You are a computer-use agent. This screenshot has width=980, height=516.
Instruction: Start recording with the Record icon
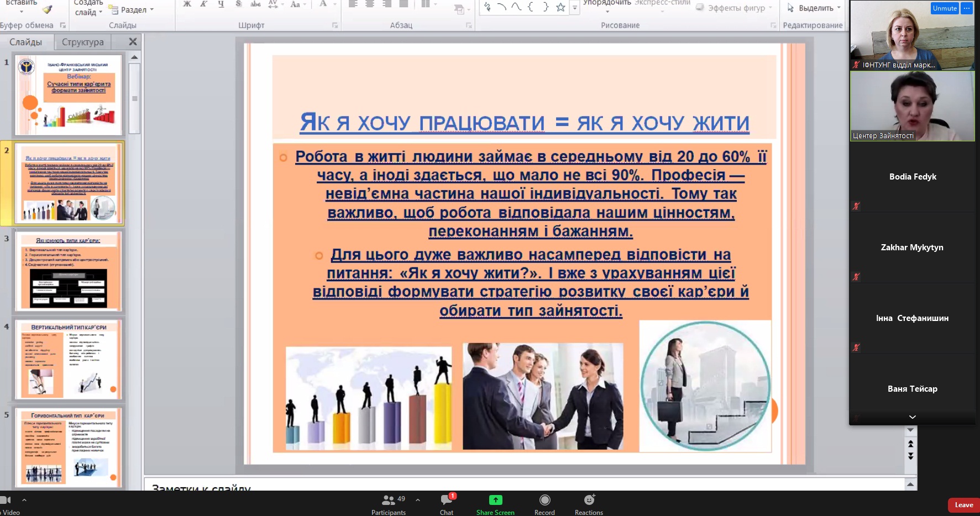tap(544, 500)
